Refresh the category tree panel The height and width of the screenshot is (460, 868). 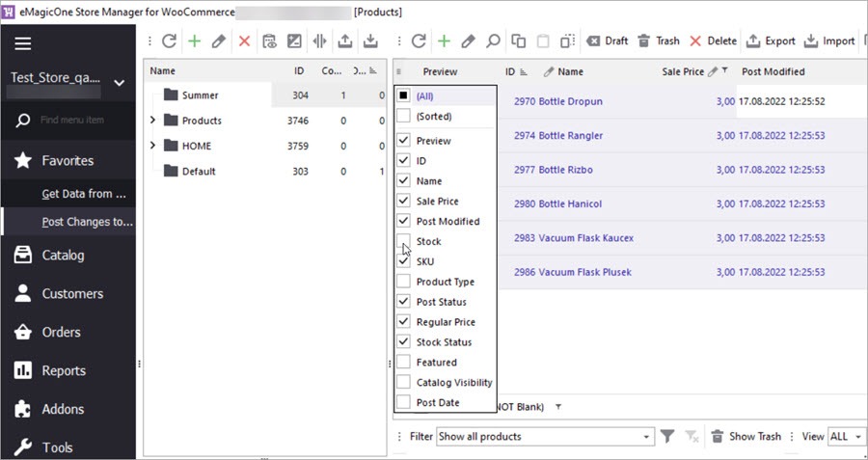coord(169,41)
